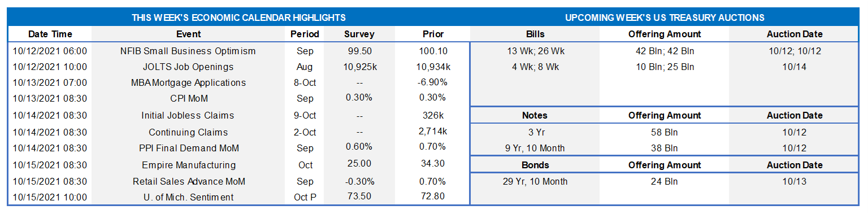The image size is (868, 214).
Task: Click the Empire Manufacturing survey value 25.00
Action: coord(359,165)
